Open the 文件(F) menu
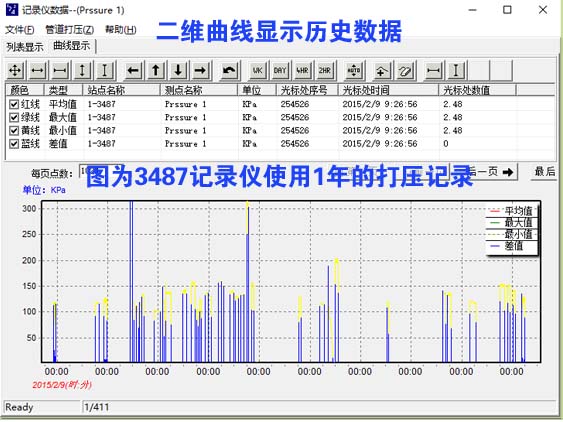Screen dimensions: 563x422 pyautogui.click(x=20, y=29)
